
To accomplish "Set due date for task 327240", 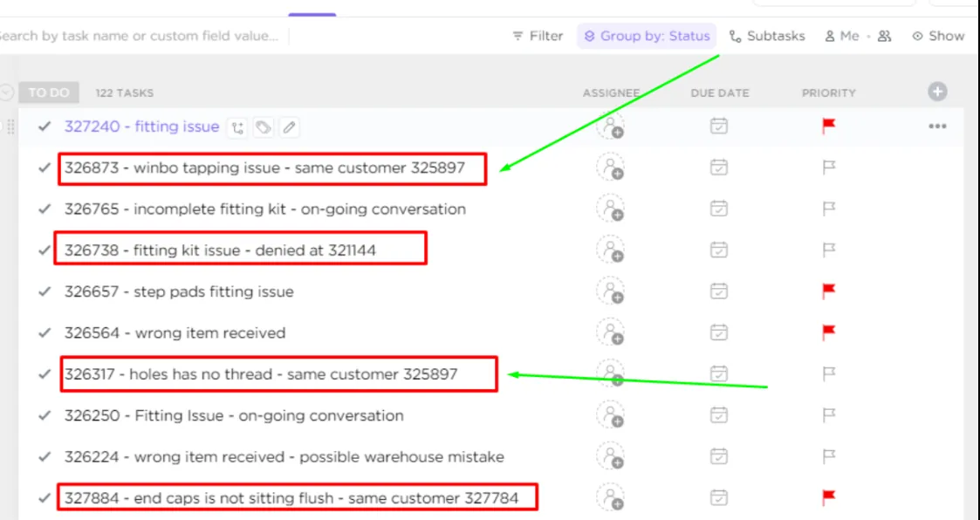I will click(x=719, y=126).
